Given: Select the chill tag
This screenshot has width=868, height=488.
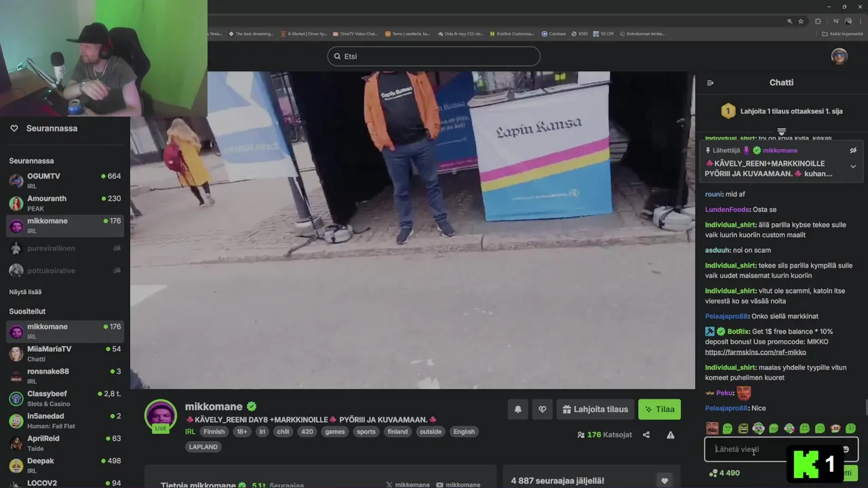Looking at the screenshot, I should click(283, 432).
